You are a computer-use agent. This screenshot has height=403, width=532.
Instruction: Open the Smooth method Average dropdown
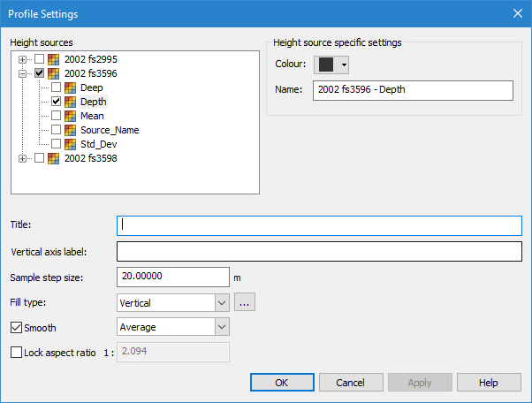coord(221,327)
